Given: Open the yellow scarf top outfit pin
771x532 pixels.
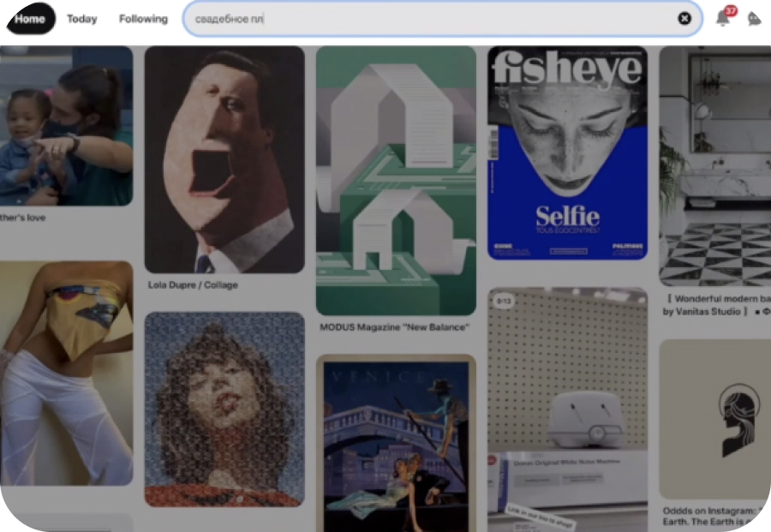Looking at the screenshot, I should pos(66,373).
